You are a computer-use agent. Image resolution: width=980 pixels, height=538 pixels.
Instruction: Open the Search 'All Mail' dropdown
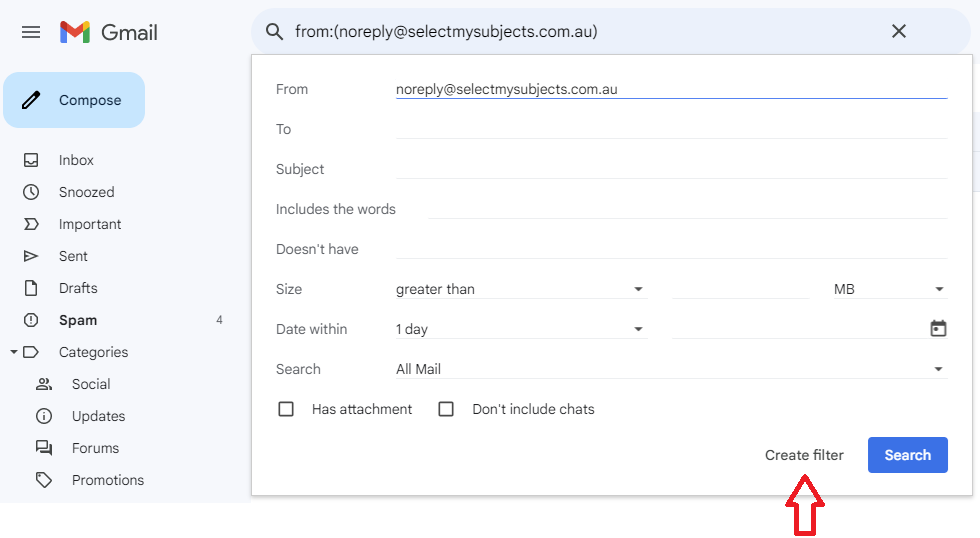[x=671, y=369]
